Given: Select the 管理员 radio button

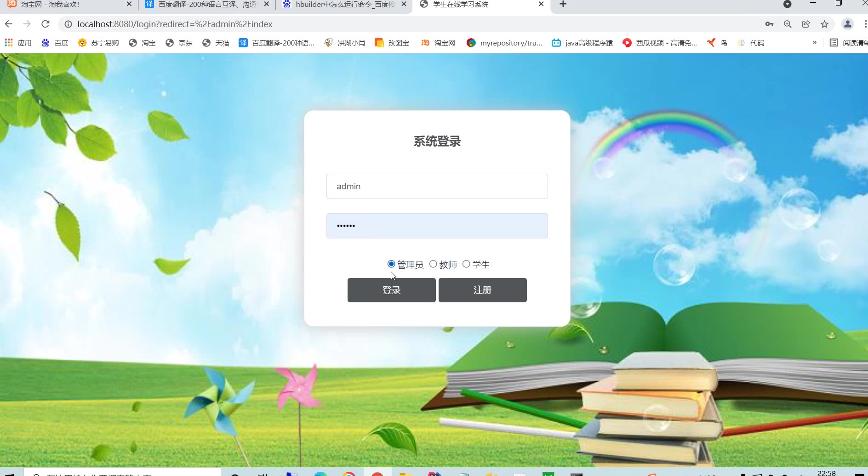Looking at the screenshot, I should pos(391,264).
